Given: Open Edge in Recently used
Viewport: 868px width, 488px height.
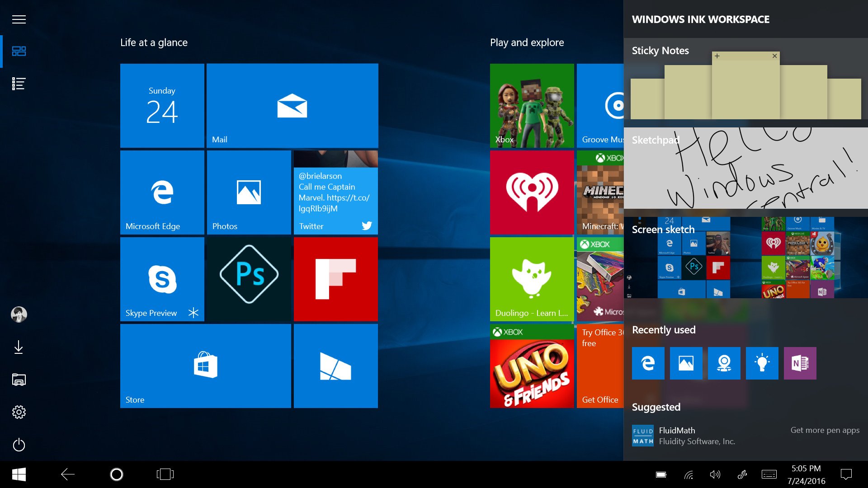Looking at the screenshot, I should coord(648,363).
